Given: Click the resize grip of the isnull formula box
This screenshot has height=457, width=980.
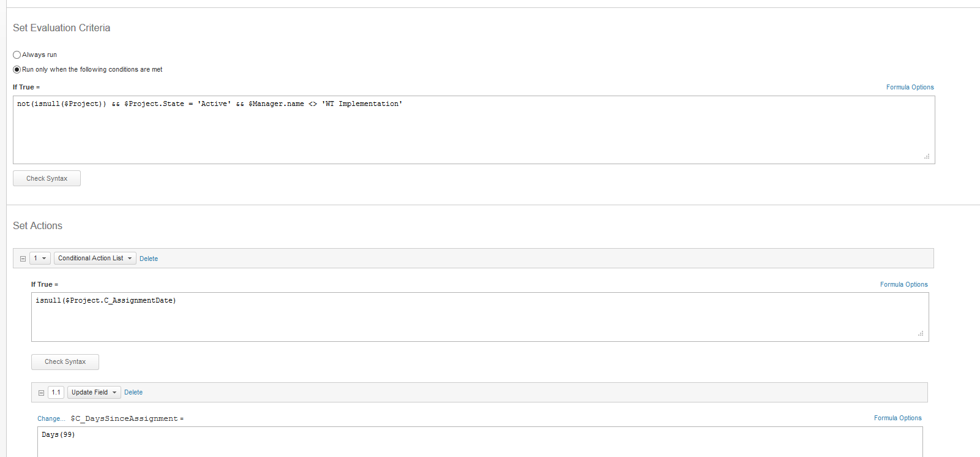Looking at the screenshot, I should [921, 333].
